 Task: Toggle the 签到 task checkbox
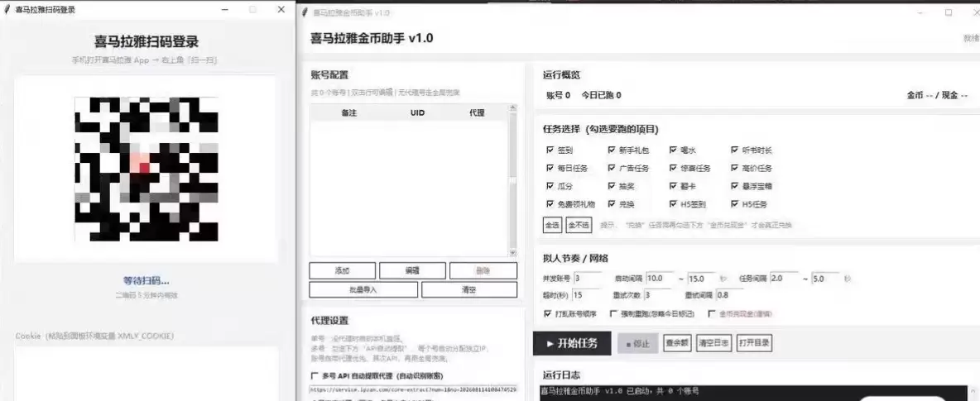pyautogui.click(x=550, y=150)
